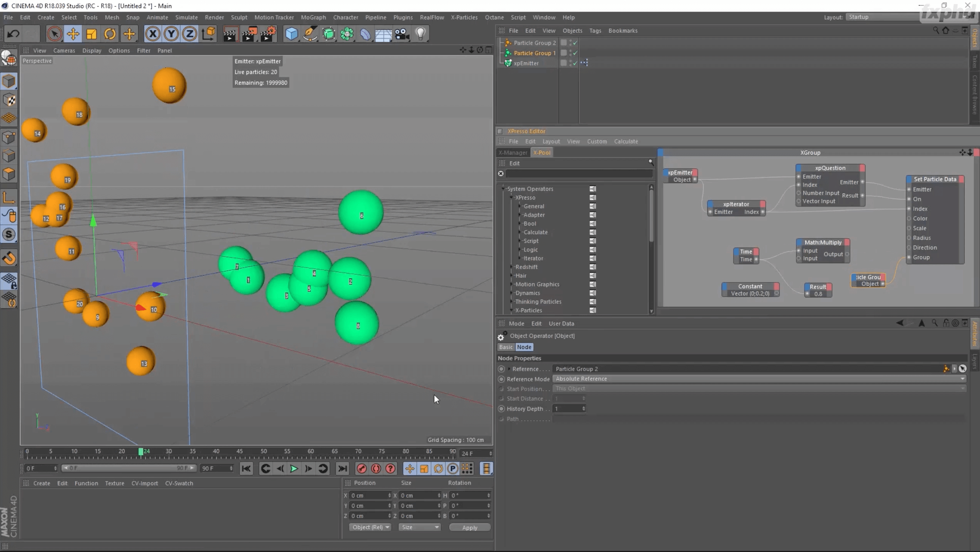Switch to the X-Manager tab
Viewport: 980px width, 552px height.
512,153
